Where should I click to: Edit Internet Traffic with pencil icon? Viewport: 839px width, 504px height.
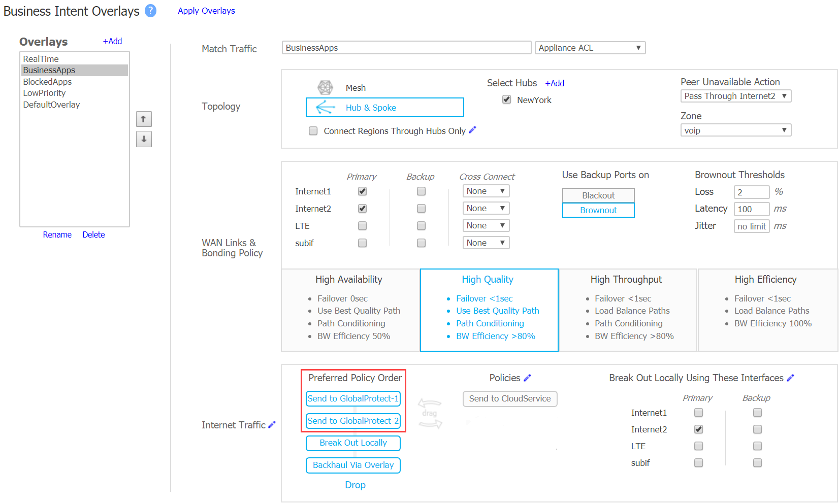coord(272,424)
